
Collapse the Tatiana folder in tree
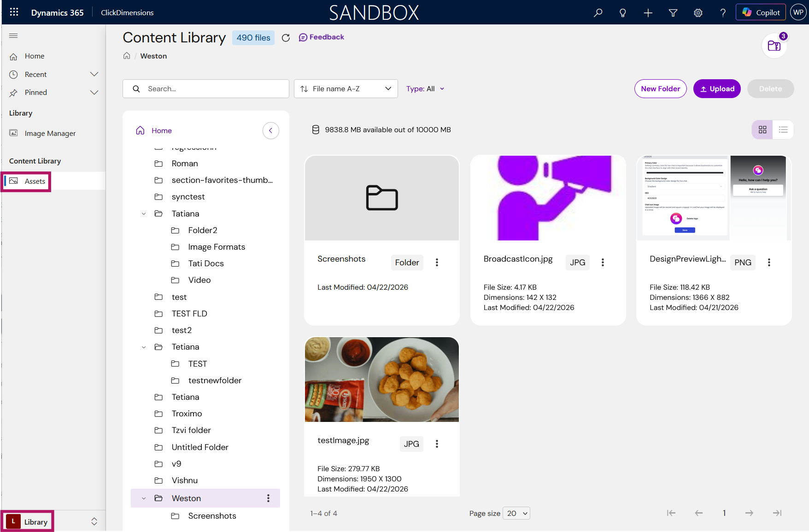[144, 214]
